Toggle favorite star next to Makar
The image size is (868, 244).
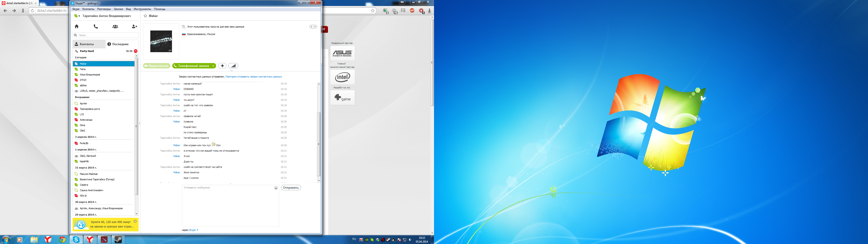point(145,16)
